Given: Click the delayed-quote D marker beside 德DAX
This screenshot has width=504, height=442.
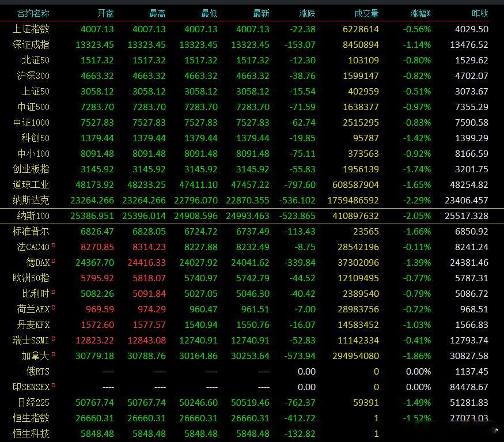Looking at the screenshot, I should (x=54, y=261).
